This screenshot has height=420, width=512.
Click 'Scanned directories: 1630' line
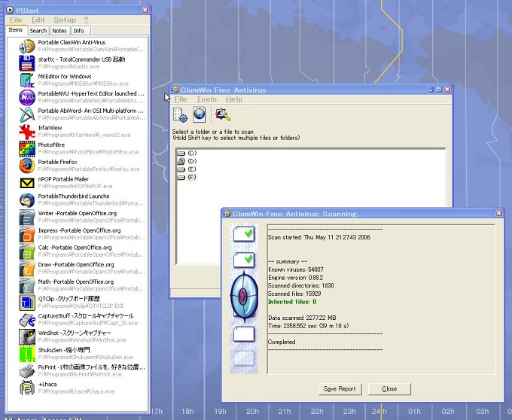pyautogui.click(x=300, y=285)
